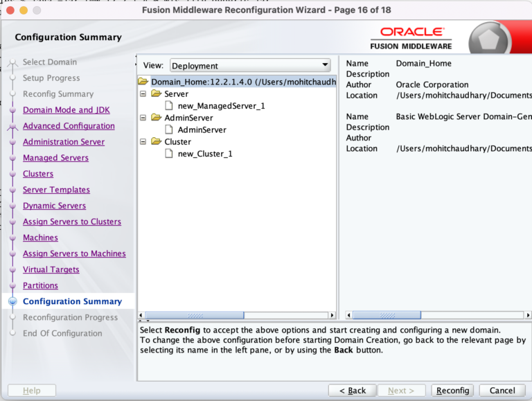Click the Back button
Viewport: 532px width, 401px height.
point(352,391)
